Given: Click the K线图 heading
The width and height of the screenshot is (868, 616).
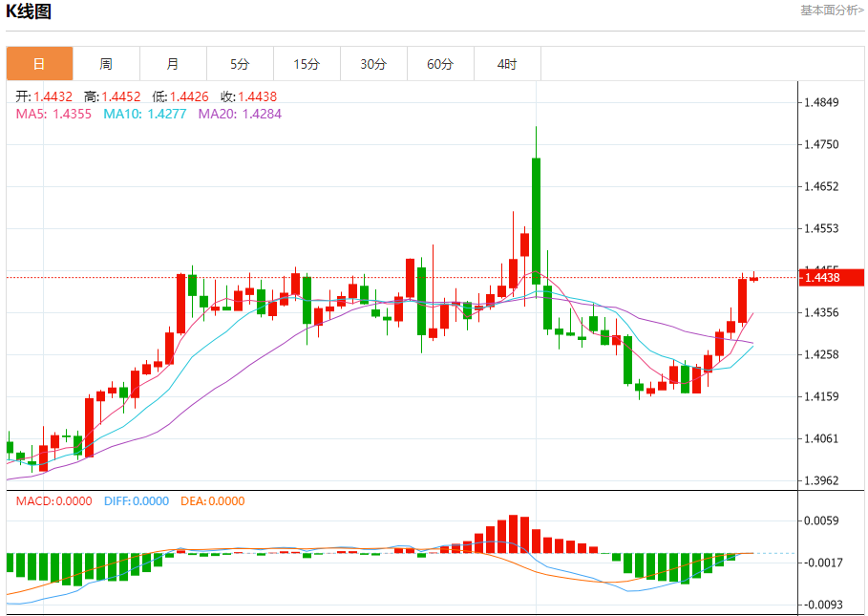Looking at the screenshot, I should pos(29,11).
